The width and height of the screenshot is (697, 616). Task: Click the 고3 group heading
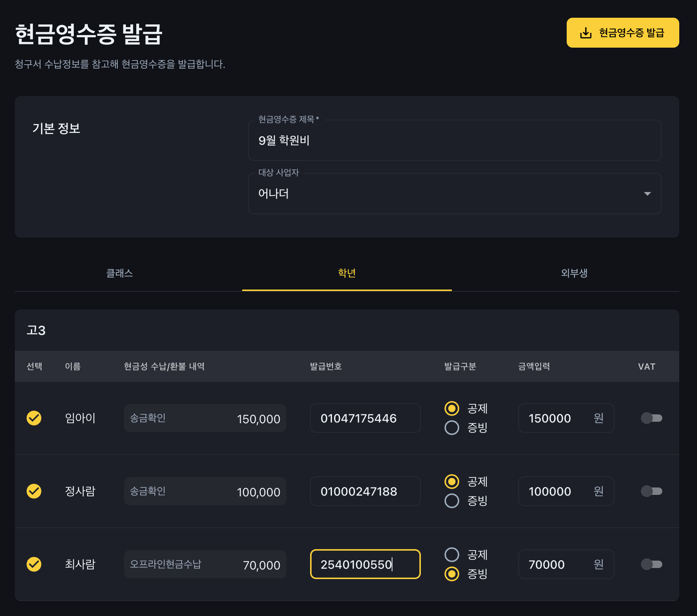36,330
